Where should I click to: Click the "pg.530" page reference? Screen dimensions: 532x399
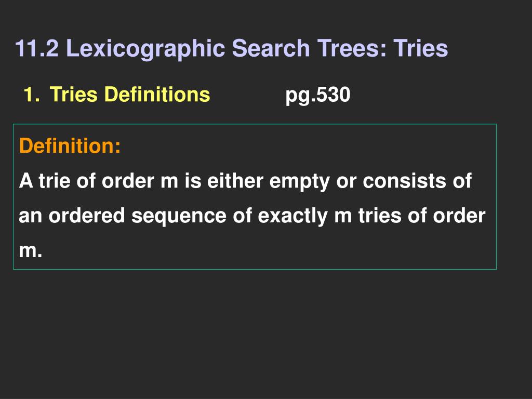[317, 95]
